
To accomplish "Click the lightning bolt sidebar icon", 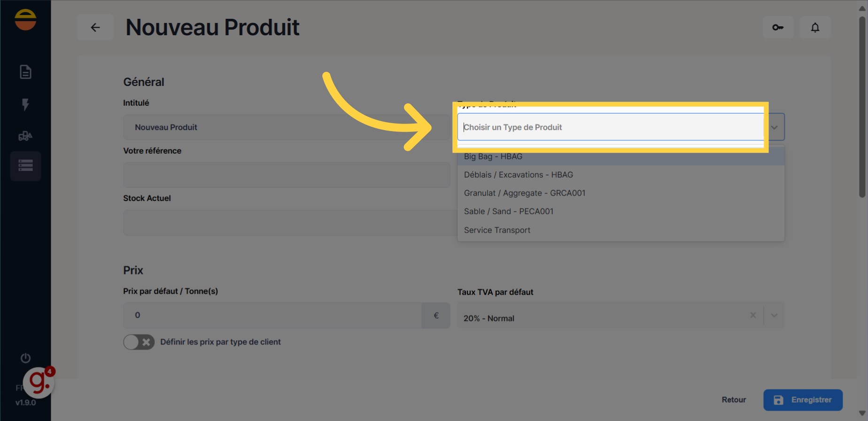I will (25, 104).
